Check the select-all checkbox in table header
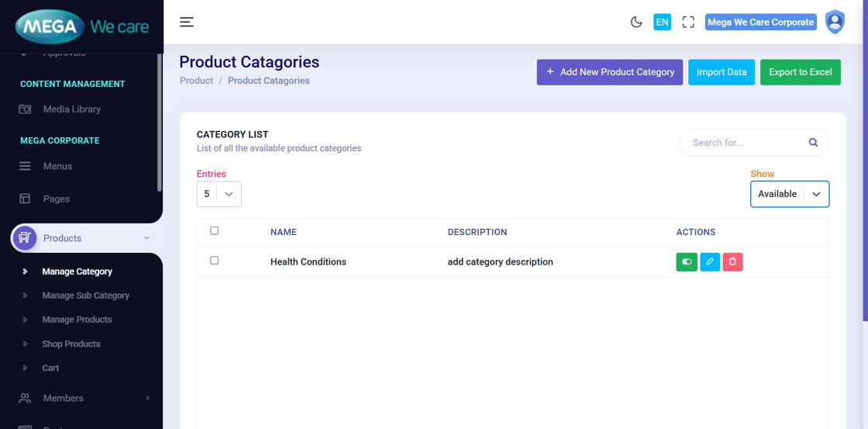 pos(215,230)
